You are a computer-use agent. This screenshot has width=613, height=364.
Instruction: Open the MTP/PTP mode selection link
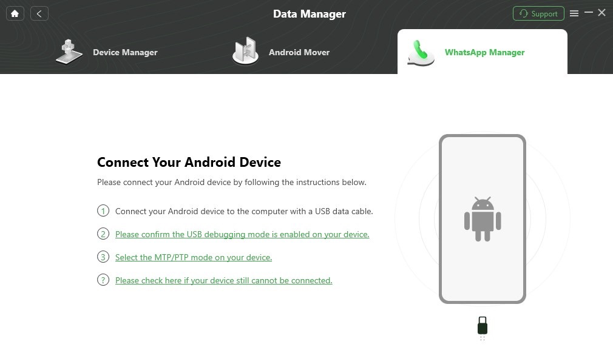194,257
